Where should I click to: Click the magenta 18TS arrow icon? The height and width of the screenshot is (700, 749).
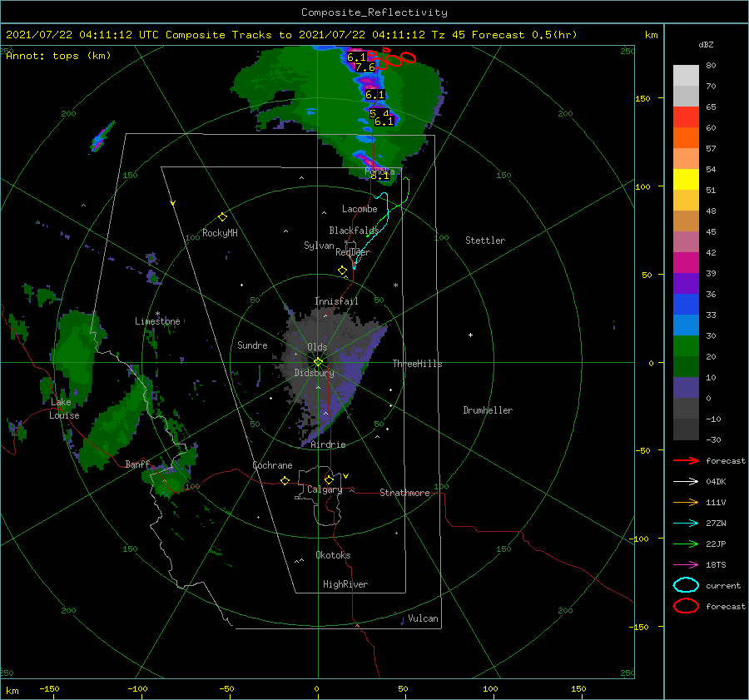click(x=686, y=565)
